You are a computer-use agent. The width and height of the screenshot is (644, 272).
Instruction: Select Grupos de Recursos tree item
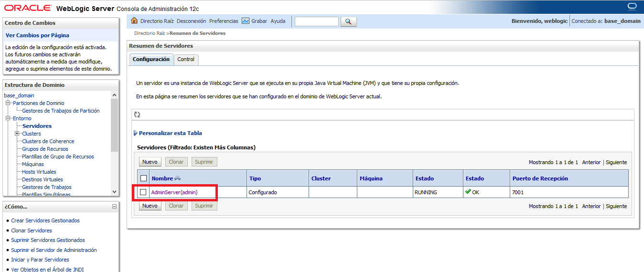45,149
